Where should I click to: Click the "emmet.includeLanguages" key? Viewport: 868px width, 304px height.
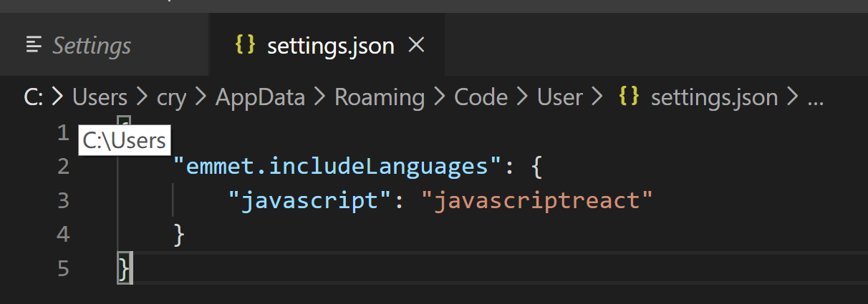(x=337, y=166)
